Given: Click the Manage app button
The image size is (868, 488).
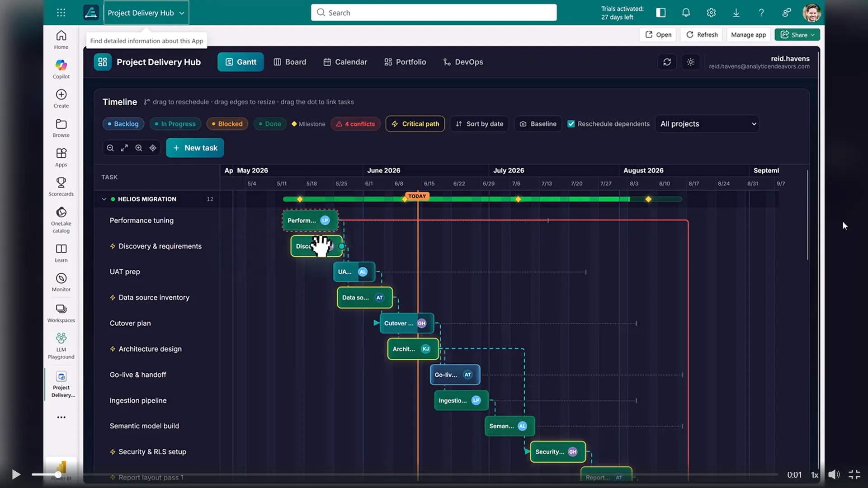Looking at the screenshot, I should pyautogui.click(x=748, y=35).
